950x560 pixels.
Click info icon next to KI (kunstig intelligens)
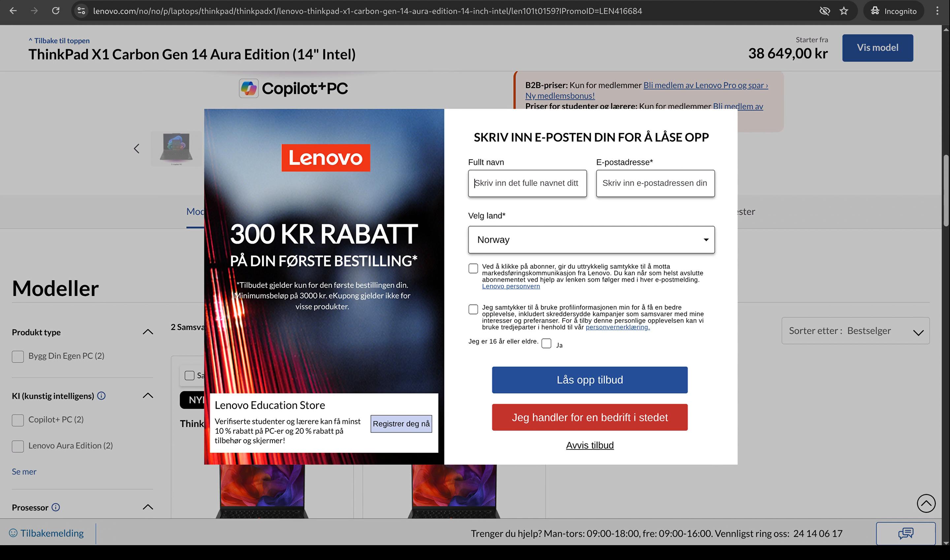(x=101, y=395)
